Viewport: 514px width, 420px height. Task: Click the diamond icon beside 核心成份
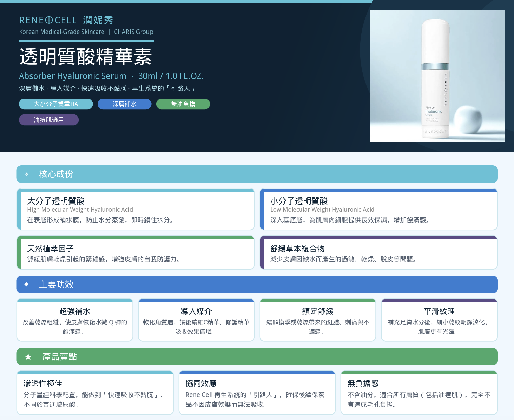pos(27,174)
